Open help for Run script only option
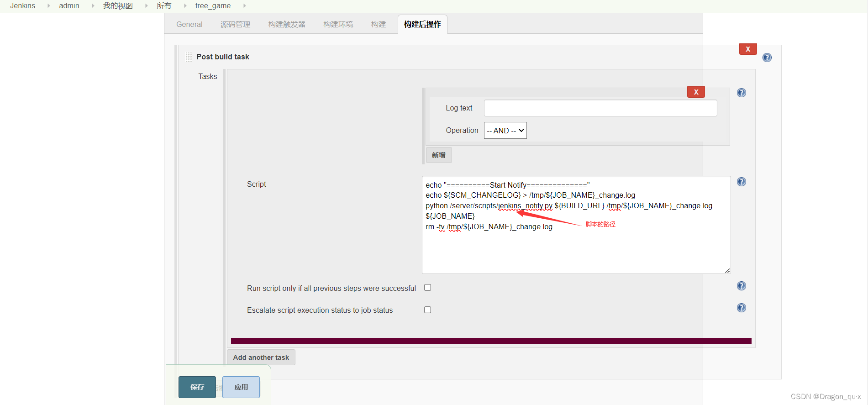Viewport: 868px width, 405px height. [x=742, y=286]
